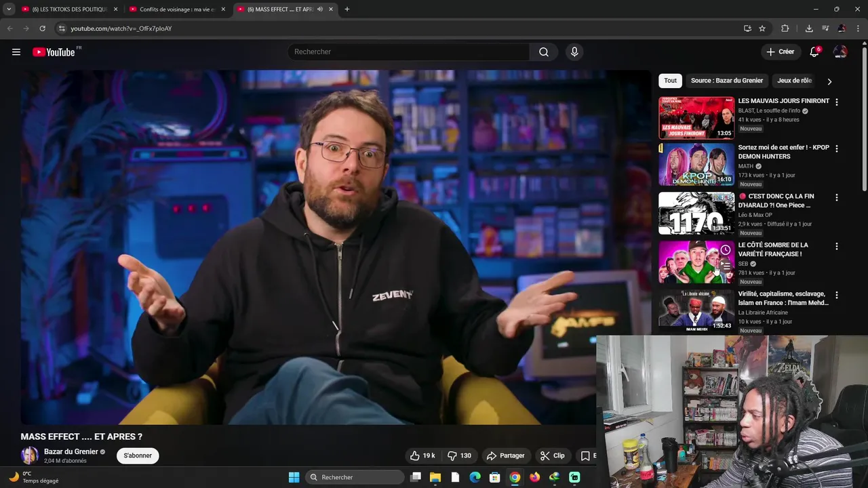Open the Chrome tab search dropdown
The height and width of the screenshot is (488, 868).
tap(9, 9)
